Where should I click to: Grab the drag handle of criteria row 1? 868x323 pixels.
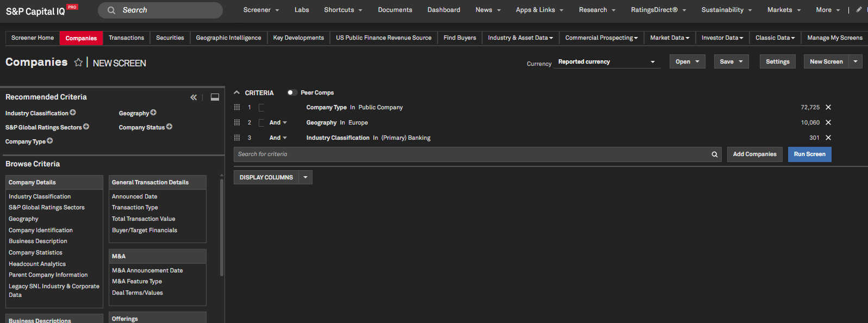(x=237, y=107)
